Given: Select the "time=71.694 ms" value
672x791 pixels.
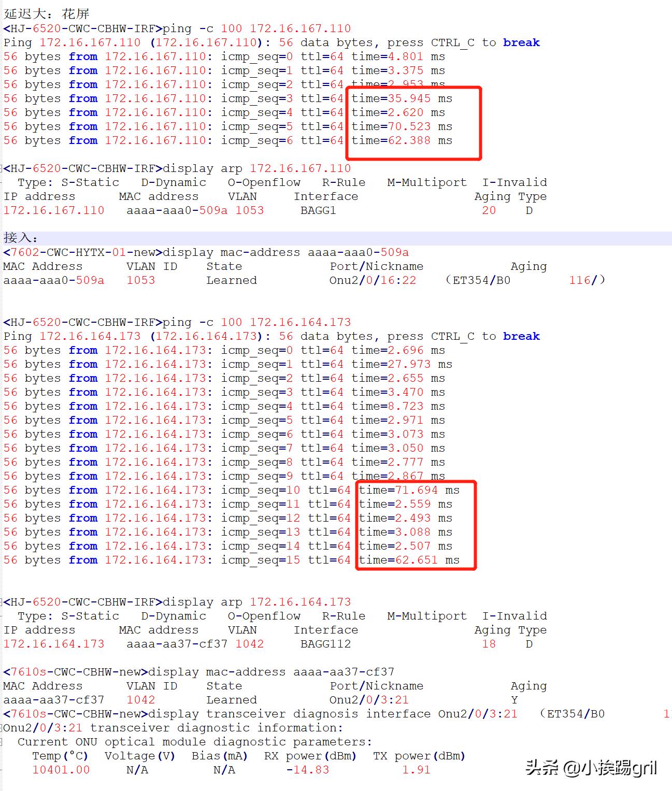Looking at the screenshot, I should 409,490.
